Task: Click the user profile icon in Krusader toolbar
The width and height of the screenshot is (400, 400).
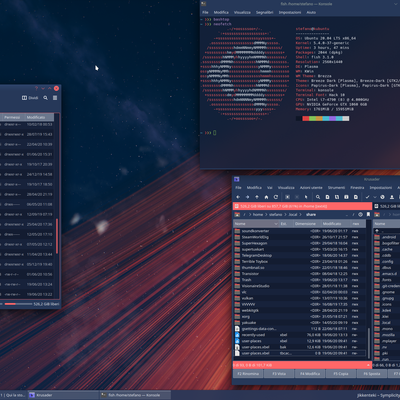Action: (x=392, y=197)
